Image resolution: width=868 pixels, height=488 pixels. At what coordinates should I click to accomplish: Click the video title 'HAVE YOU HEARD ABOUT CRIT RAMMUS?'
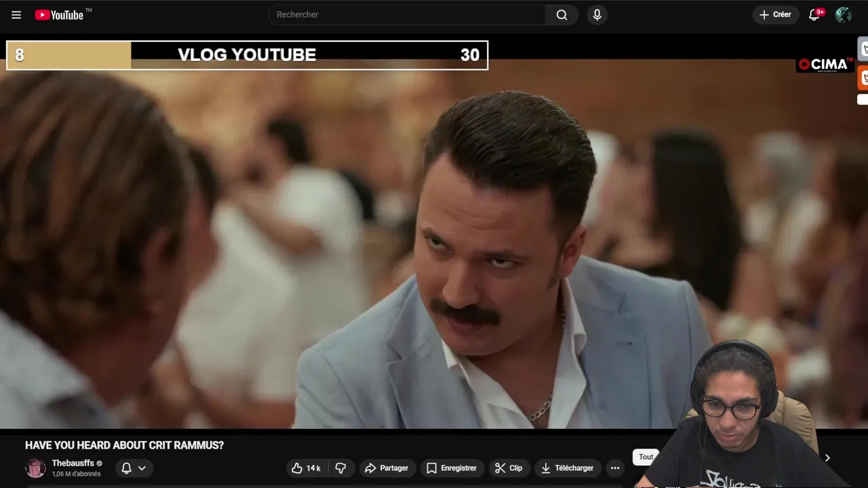point(124,445)
